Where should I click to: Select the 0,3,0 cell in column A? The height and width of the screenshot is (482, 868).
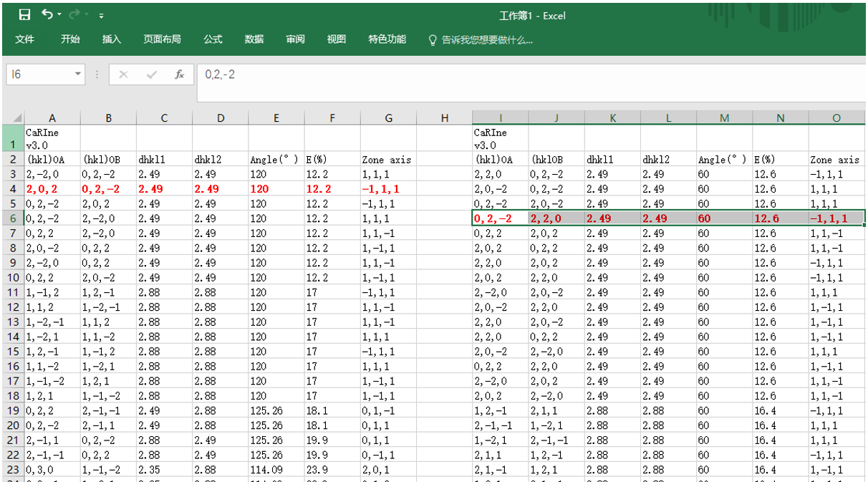[52, 470]
